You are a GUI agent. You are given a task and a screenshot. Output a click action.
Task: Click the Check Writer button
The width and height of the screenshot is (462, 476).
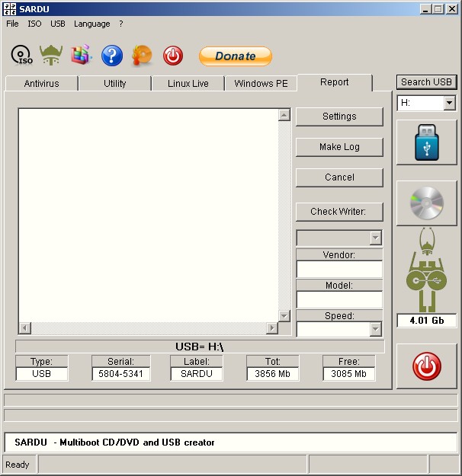[339, 212]
